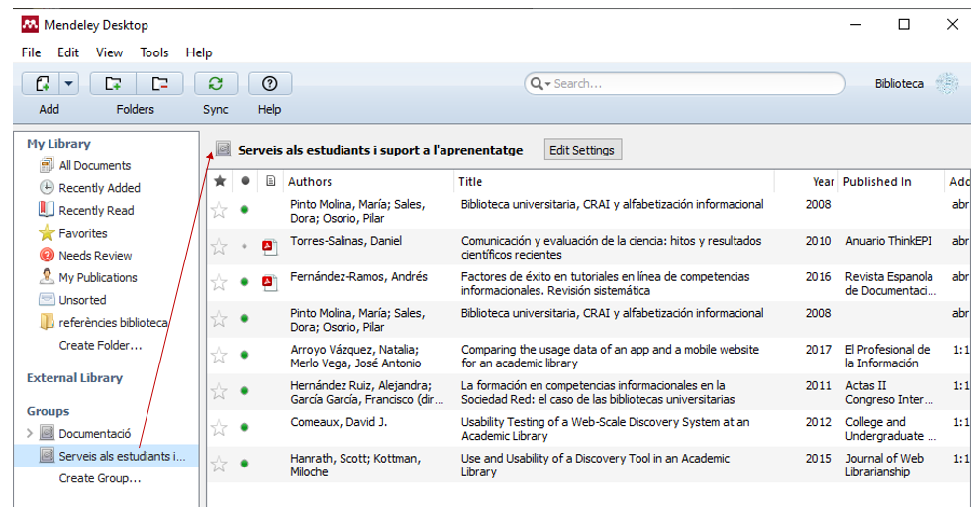Favorite the Comeaux, David J. entry

(x=219, y=428)
